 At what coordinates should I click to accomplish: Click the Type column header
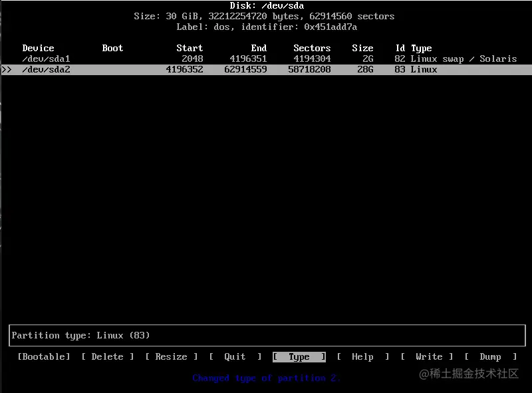point(422,48)
